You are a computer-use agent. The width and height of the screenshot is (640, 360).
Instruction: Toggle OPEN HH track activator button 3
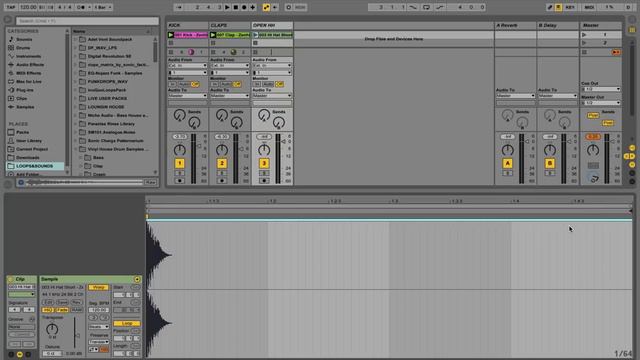click(x=264, y=164)
